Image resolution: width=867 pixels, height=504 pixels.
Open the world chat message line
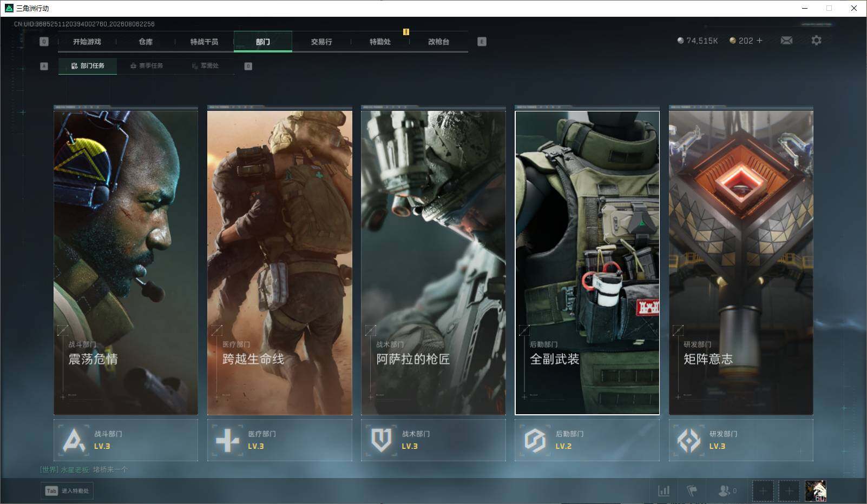point(84,469)
